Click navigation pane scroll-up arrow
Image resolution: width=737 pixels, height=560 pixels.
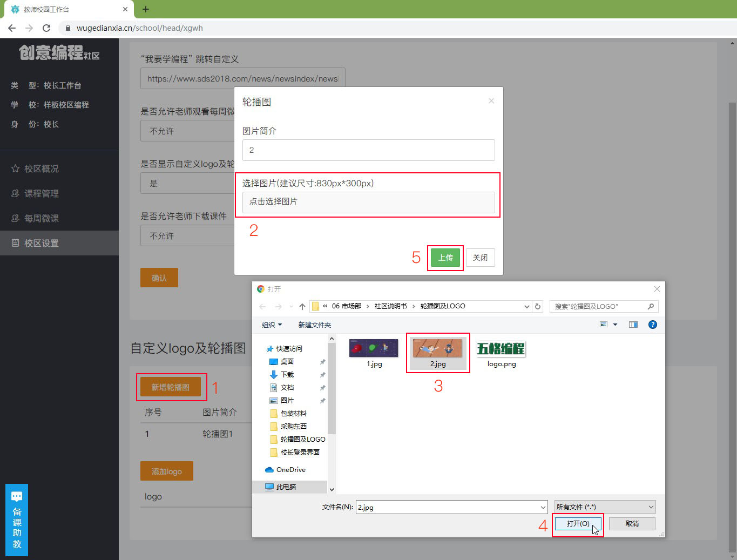point(332,339)
